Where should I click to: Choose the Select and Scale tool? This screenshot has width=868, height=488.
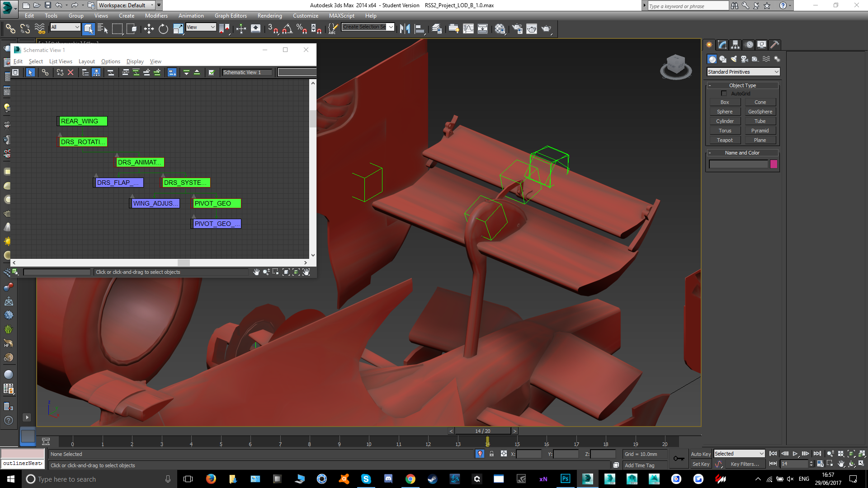[x=178, y=29]
